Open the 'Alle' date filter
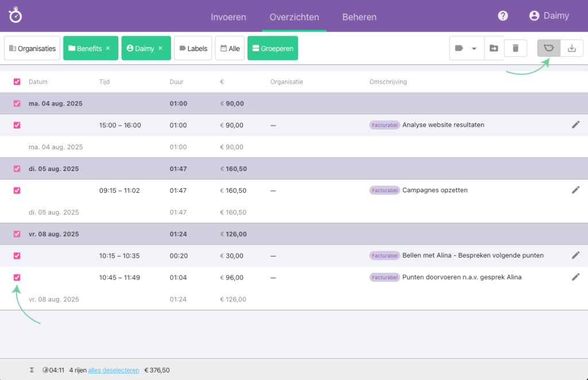This screenshot has height=380, width=588. coord(230,48)
